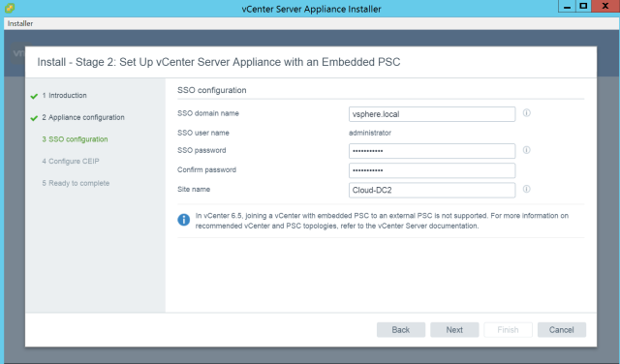The height and width of the screenshot is (364, 620).
Task: Click the info icon beside Site name
Action: (526, 189)
